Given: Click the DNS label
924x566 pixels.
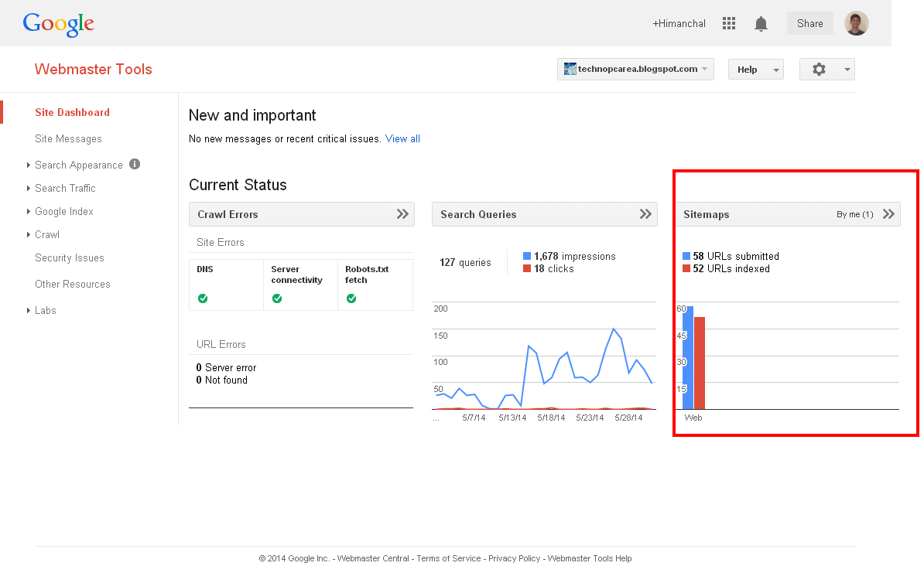Looking at the screenshot, I should click(205, 269).
